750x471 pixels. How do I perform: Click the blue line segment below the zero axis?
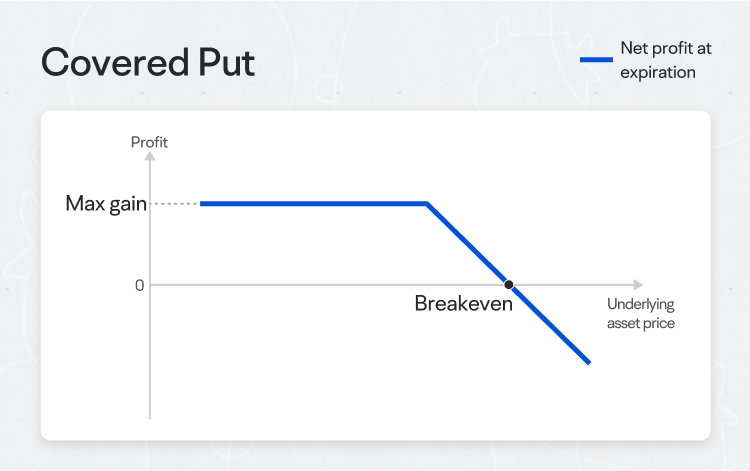coord(550,325)
